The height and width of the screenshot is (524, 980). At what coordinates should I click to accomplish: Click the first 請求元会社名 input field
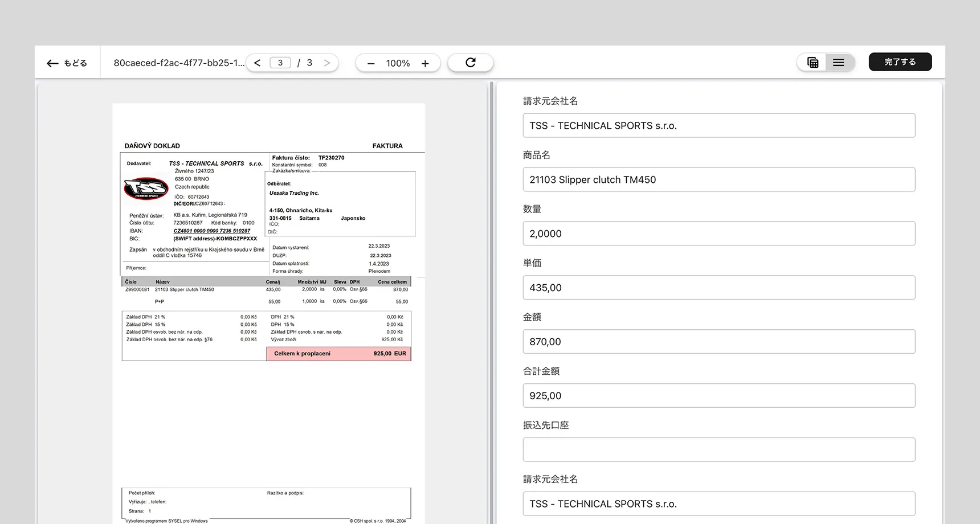[x=719, y=125]
